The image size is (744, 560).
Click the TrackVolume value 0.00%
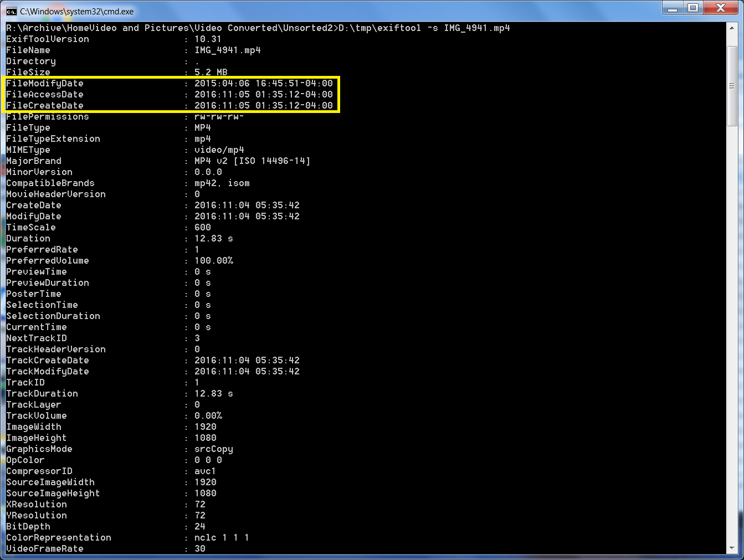tap(208, 416)
